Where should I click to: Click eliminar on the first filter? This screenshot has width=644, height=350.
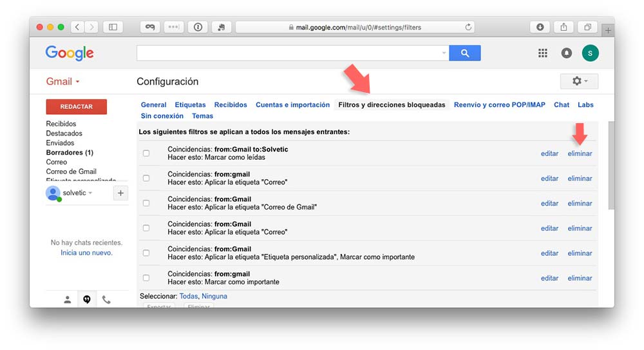pyautogui.click(x=580, y=153)
